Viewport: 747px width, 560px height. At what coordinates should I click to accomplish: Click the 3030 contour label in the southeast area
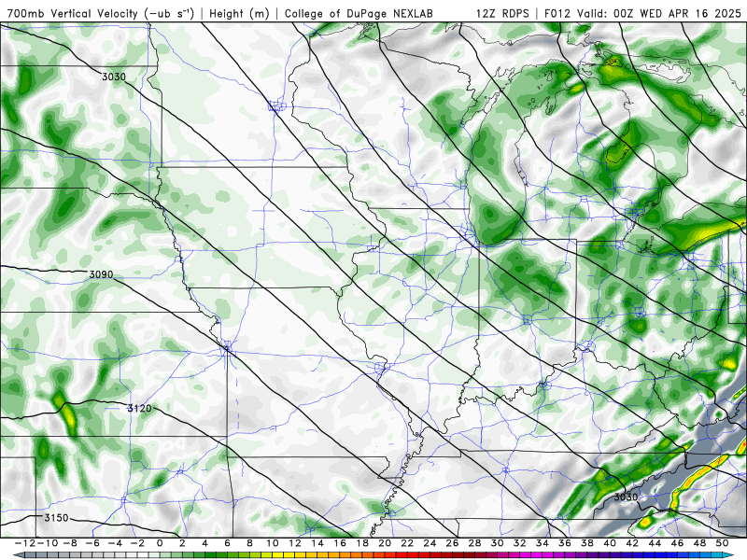pyautogui.click(x=626, y=497)
